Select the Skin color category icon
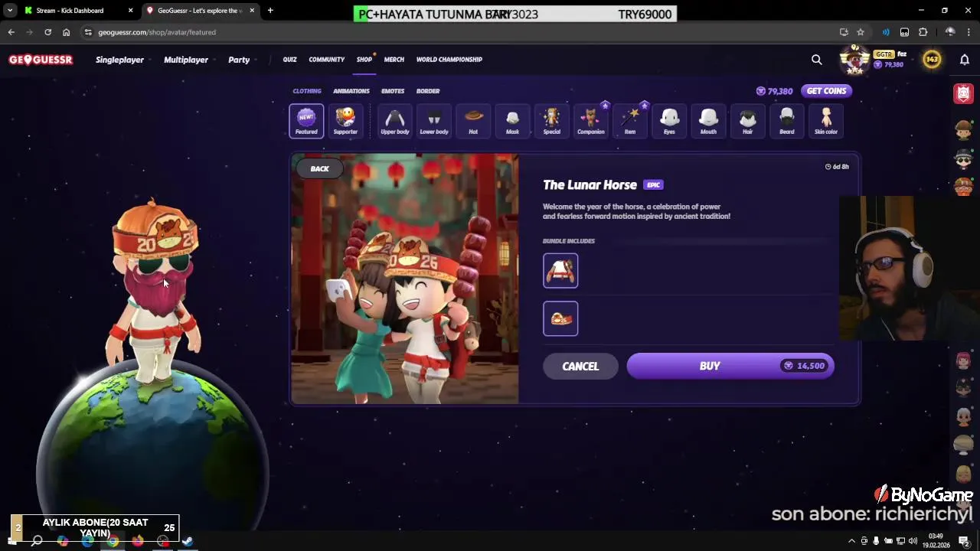This screenshot has width=980, height=551. click(x=826, y=121)
